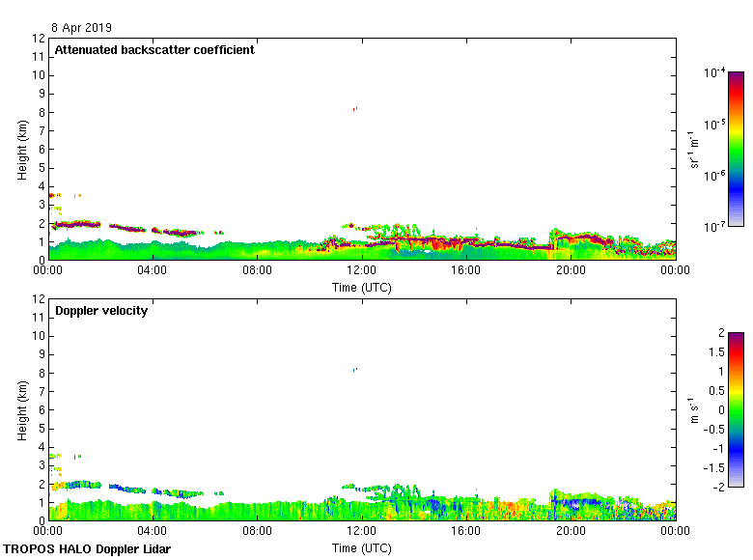
Task: Click the "m s⁻¹" units label beside the velocity color bar
Action: [695, 409]
